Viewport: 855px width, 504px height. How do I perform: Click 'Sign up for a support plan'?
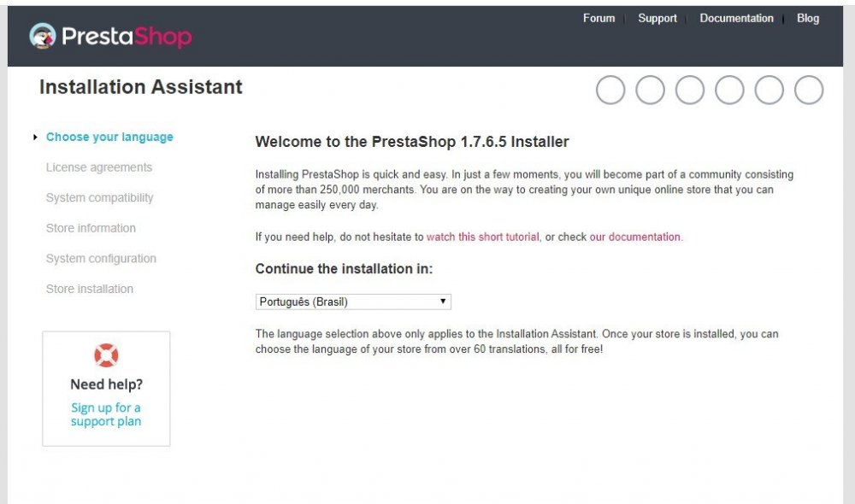(x=106, y=414)
